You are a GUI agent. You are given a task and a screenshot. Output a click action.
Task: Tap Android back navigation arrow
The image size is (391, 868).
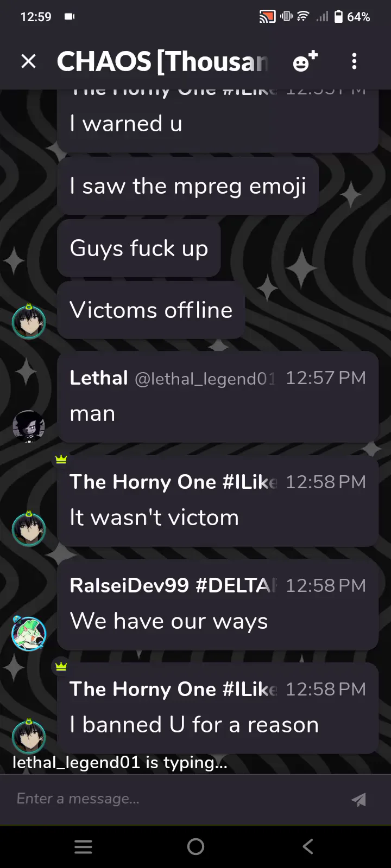coord(308,846)
